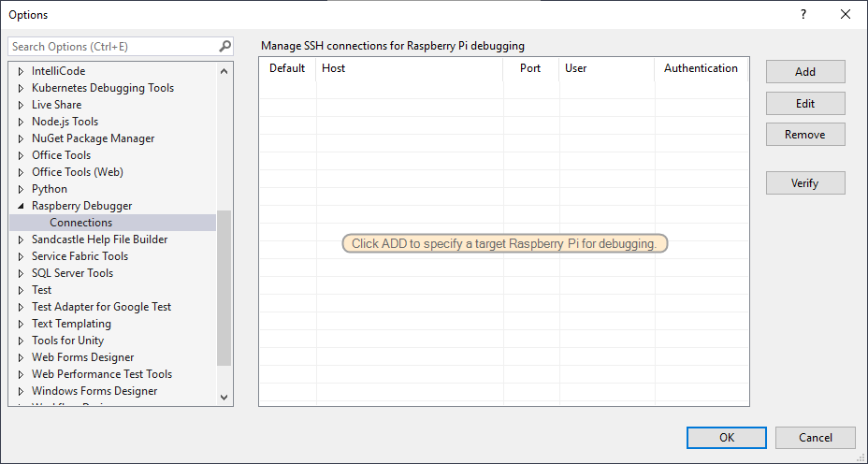Click tree scrollbar down arrow
Viewport: 868px width, 464px height.
[x=224, y=398]
